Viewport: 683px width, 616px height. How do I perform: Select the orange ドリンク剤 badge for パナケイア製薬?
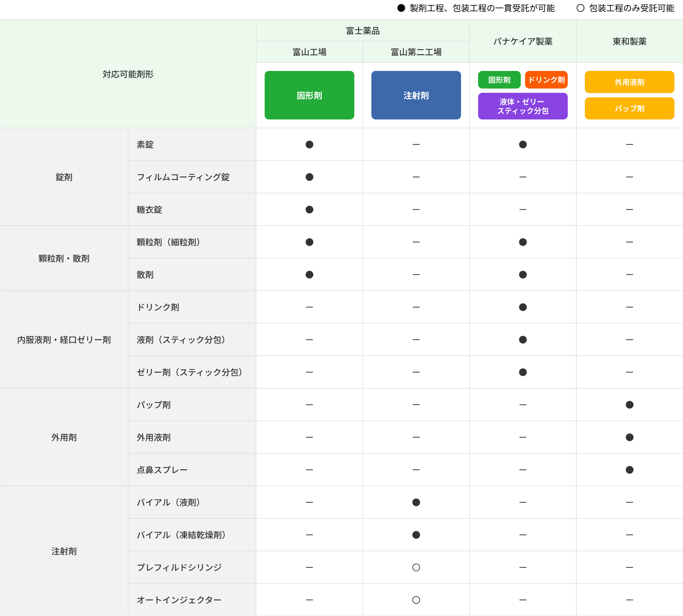click(x=546, y=80)
